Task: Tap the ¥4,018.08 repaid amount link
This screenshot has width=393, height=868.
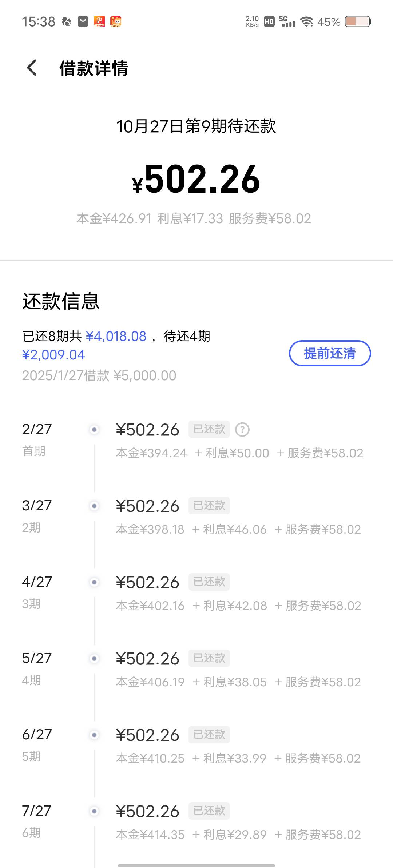Action: coord(116,336)
